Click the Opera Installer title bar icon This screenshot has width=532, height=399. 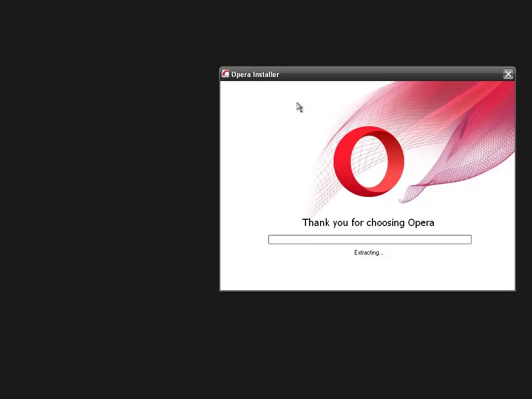pos(225,74)
